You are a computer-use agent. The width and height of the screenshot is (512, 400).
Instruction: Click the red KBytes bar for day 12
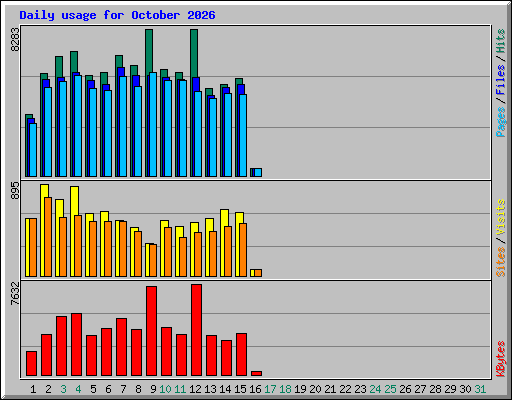(x=196, y=330)
